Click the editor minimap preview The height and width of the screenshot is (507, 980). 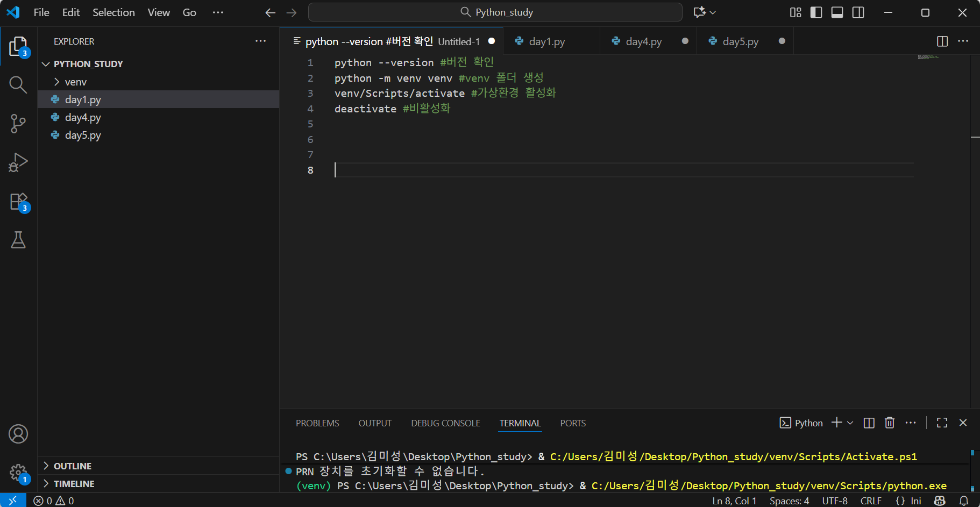(x=928, y=56)
